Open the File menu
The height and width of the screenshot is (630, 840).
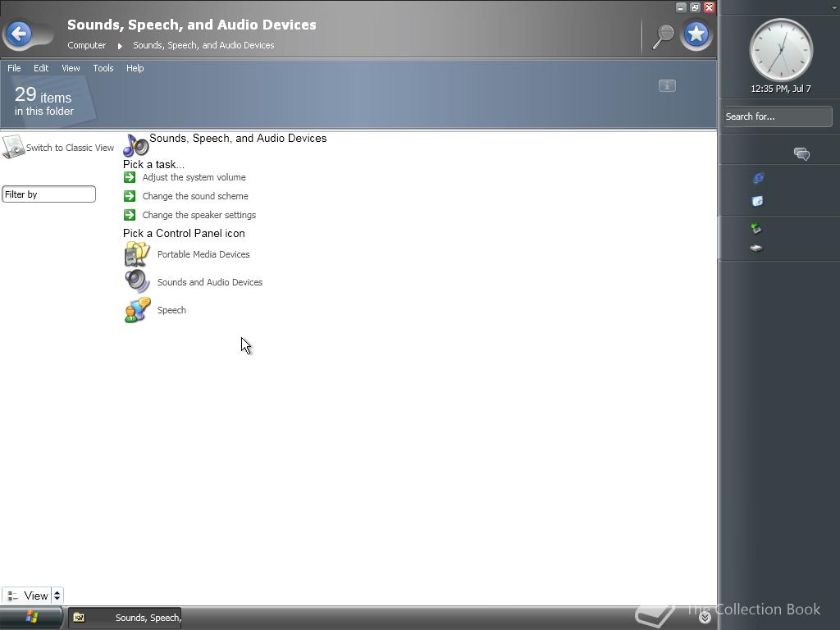(x=14, y=68)
